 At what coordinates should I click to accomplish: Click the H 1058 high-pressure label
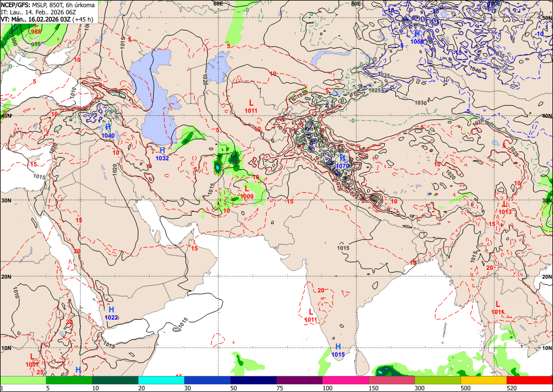417,38
